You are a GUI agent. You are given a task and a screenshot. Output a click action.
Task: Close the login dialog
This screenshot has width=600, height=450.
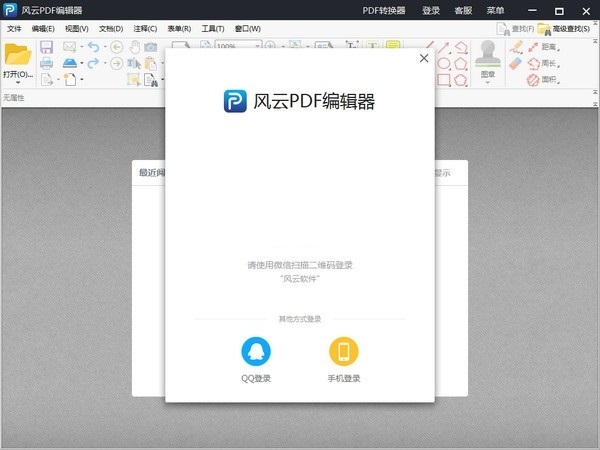pos(424,58)
